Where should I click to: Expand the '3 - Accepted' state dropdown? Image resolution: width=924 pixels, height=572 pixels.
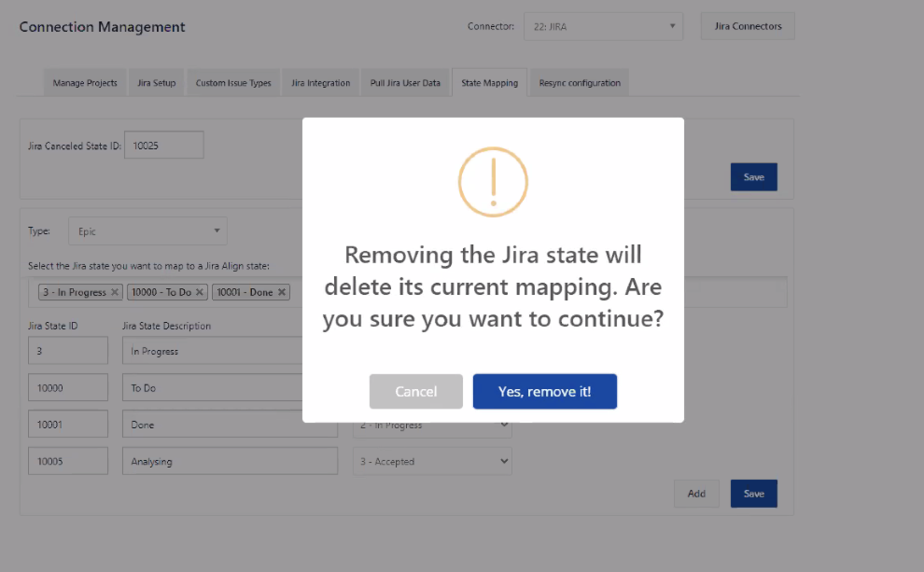point(432,461)
